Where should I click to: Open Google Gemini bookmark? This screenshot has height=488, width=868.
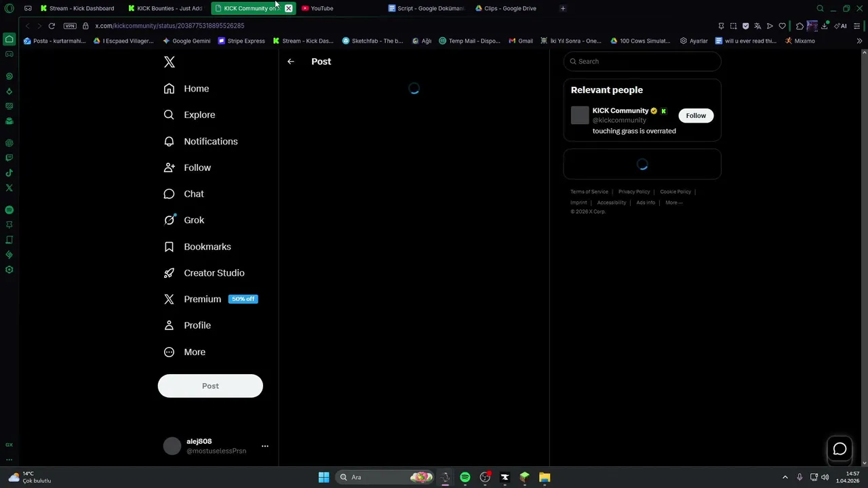pyautogui.click(x=186, y=41)
